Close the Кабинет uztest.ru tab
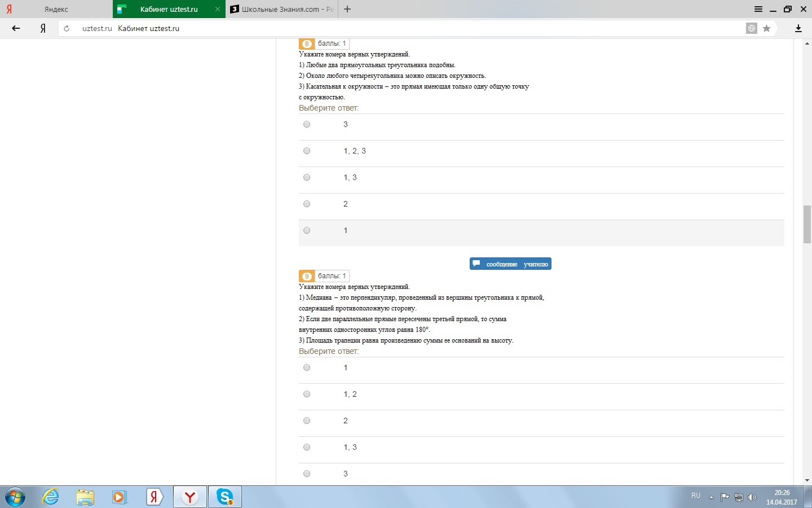 tap(218, 9)
